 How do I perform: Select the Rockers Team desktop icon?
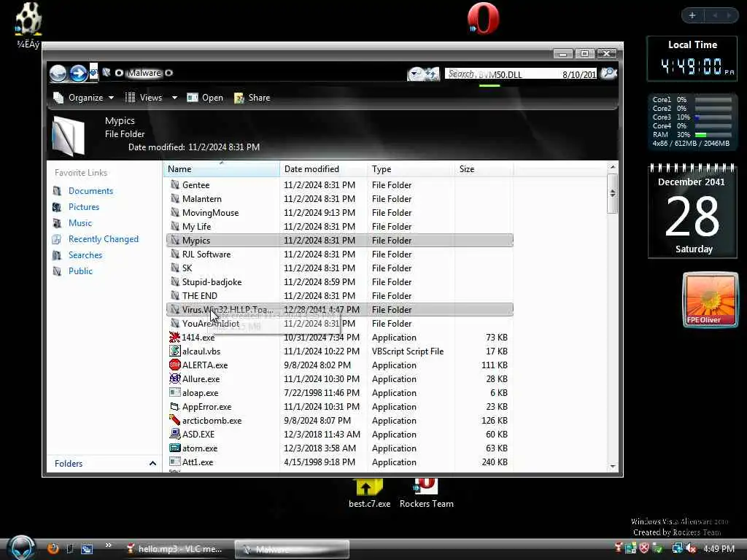coord(426,494)
